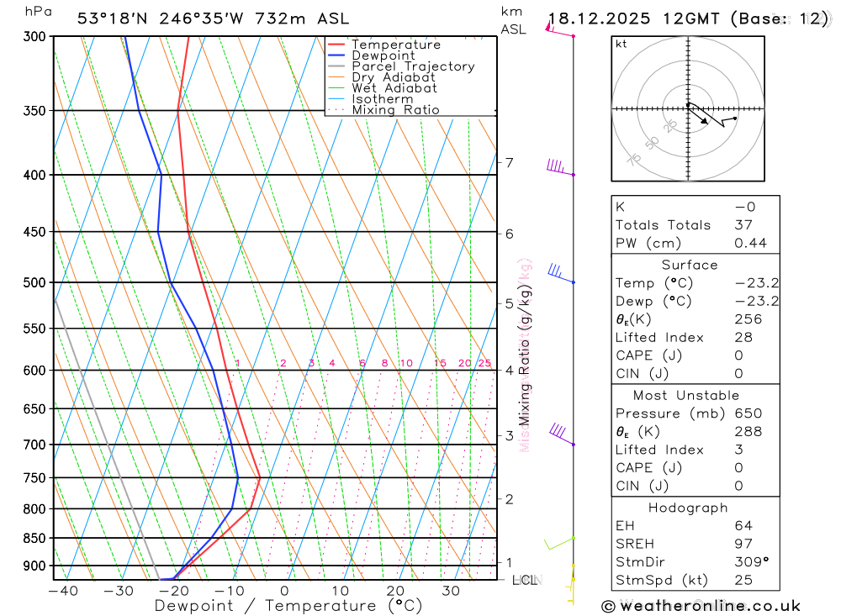Viewport: 841px width, 616px height.
Task: Click the Most Unstable theta-E value 288
Action: tap(748, 432)
